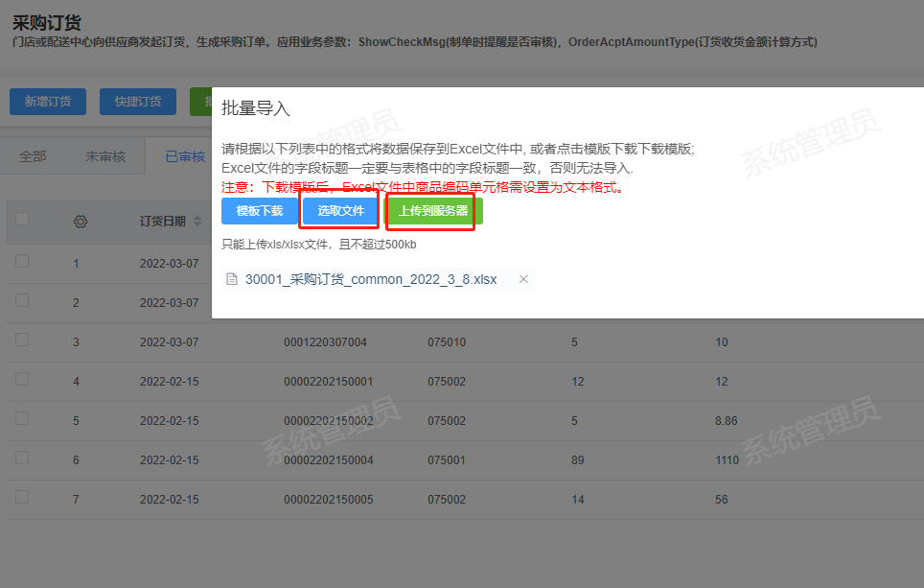Open the 30001_采购订货_common_2022_3_8.xlsx file link
This screenshot has height=588, width=924.
coord(371,279)
